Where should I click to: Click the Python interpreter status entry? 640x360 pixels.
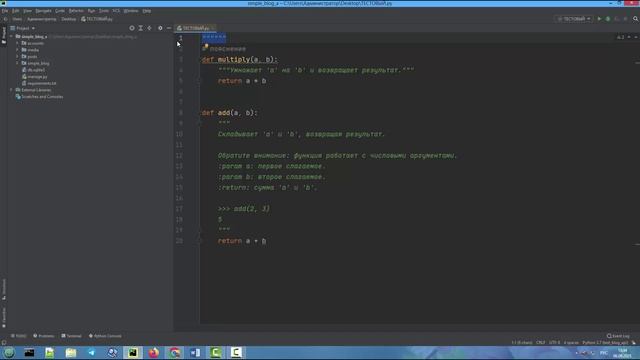click(605, 342)
